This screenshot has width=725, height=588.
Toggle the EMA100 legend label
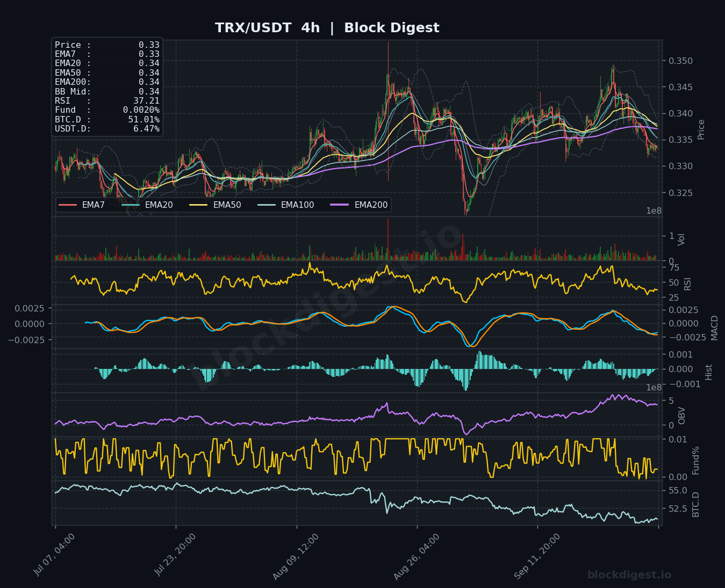(297, 205)
